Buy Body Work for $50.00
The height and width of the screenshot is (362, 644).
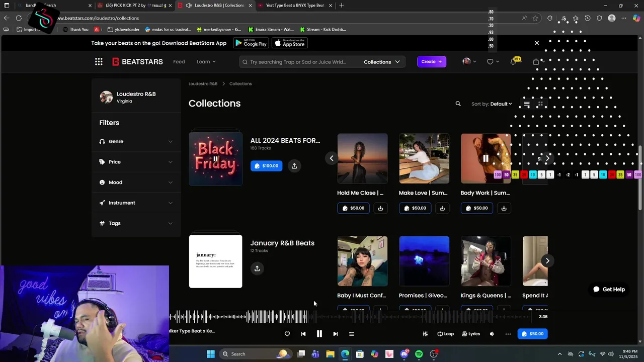click(477, 208)
